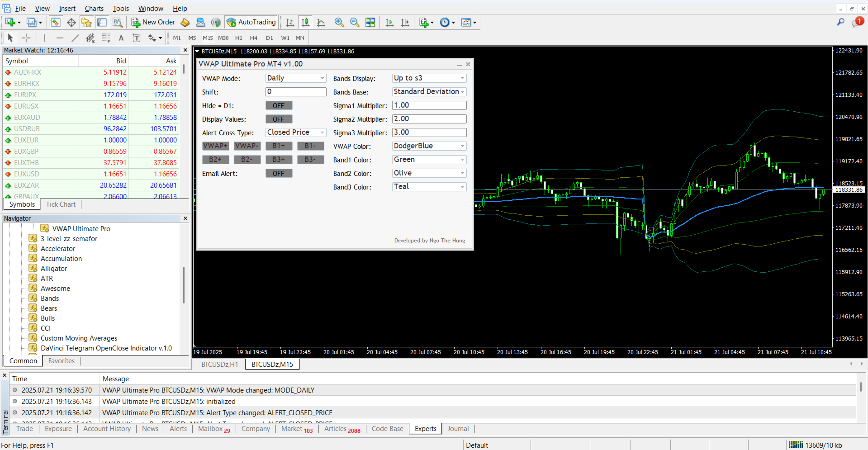The image size is (868, 450).
Task: Toggle Display Values OFF button
Action: (x=279, y=119)
